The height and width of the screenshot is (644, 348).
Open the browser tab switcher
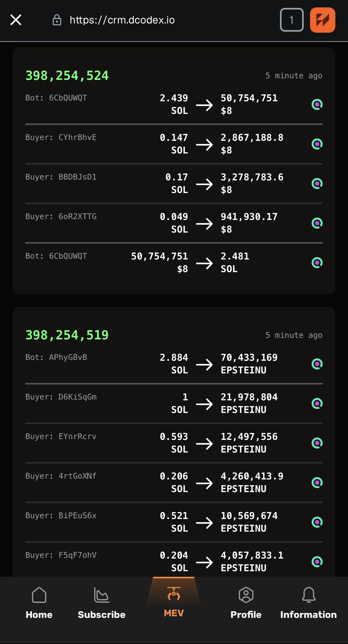tap(292, 20)
